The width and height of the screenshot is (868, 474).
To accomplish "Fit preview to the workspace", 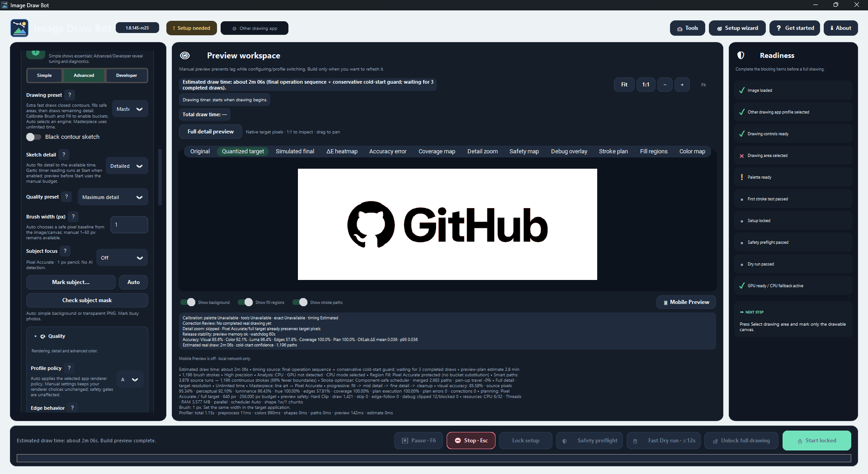I will [x=624, y=85].
